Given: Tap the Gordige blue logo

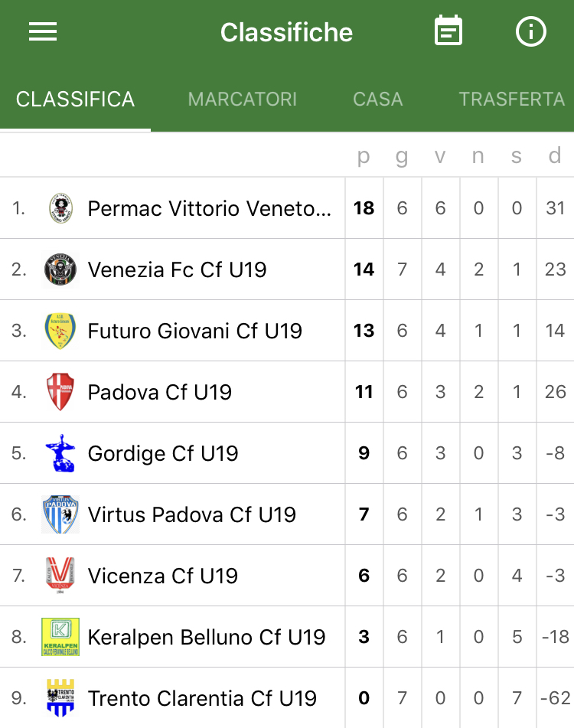Looking at the screenshot, I should (x=60, y=453).
